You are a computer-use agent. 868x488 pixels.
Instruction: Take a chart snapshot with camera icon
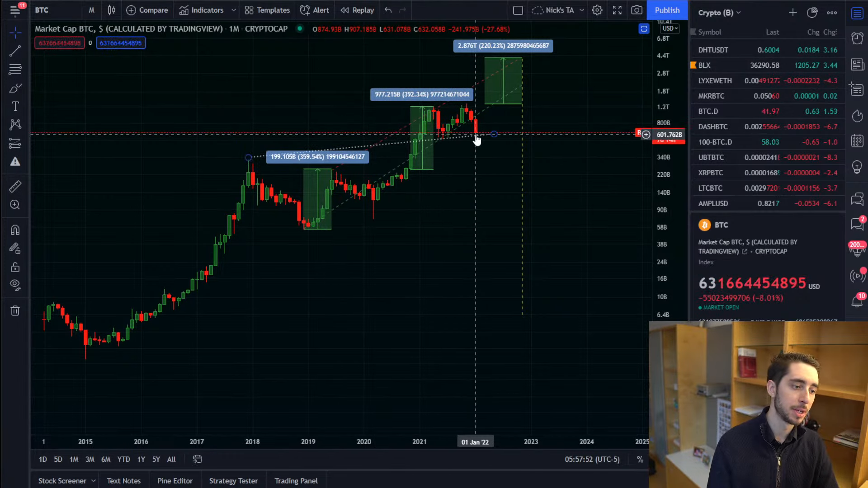pos(637,10)
